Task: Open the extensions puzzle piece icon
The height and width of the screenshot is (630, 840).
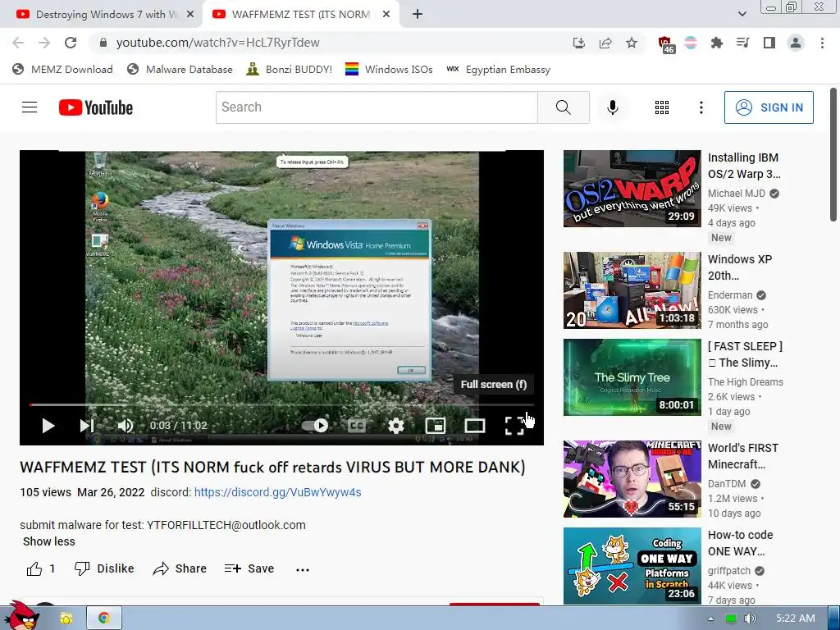Action: (716, 43)
